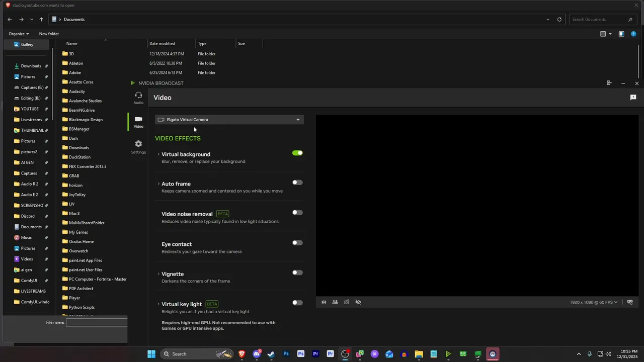Go up one folder level in file dialog
This screenshot has width=644, height=362.
point(41,20)
